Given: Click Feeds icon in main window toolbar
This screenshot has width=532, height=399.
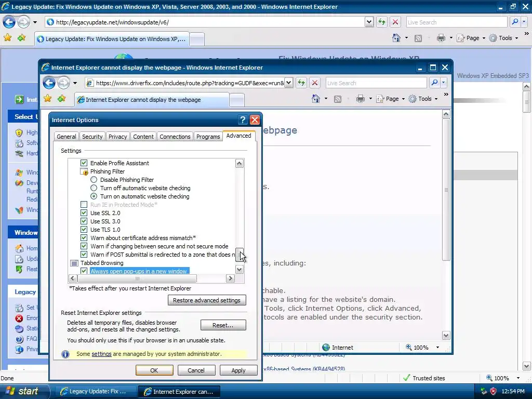Looking at the screenshot, I should [418, 38].
